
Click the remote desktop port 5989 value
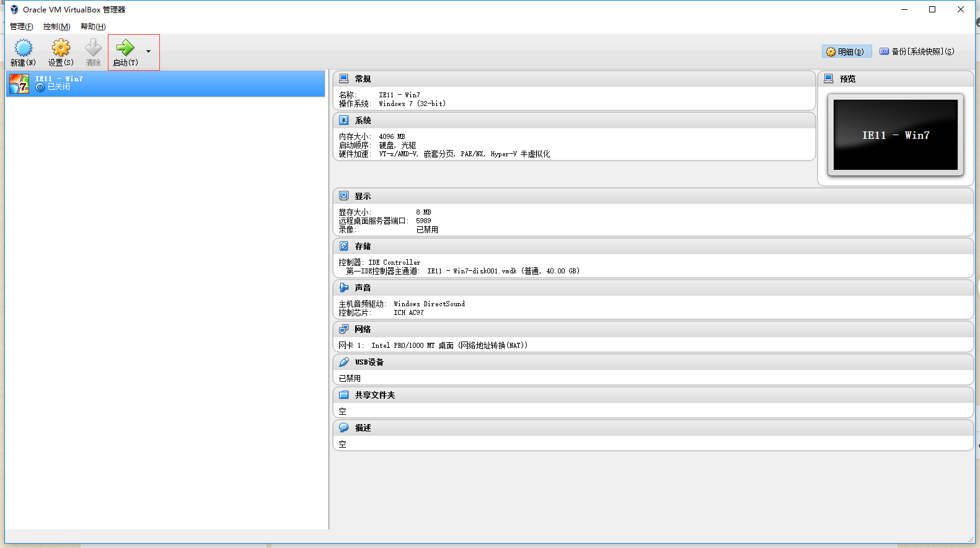[423, 221]
